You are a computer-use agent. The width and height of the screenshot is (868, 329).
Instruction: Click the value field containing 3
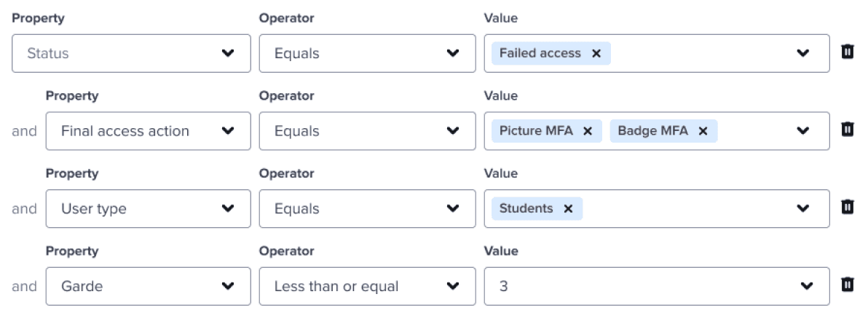point(641,286)
